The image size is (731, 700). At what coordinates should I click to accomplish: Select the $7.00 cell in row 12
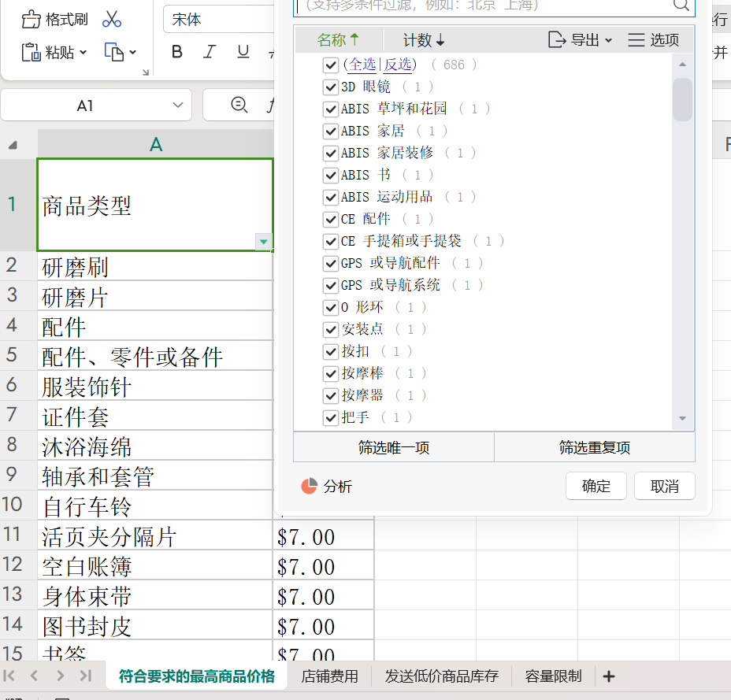tap(323, 566)
